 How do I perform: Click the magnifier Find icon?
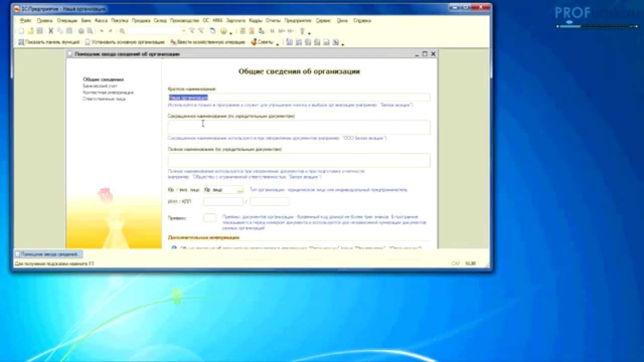point(122,31)
